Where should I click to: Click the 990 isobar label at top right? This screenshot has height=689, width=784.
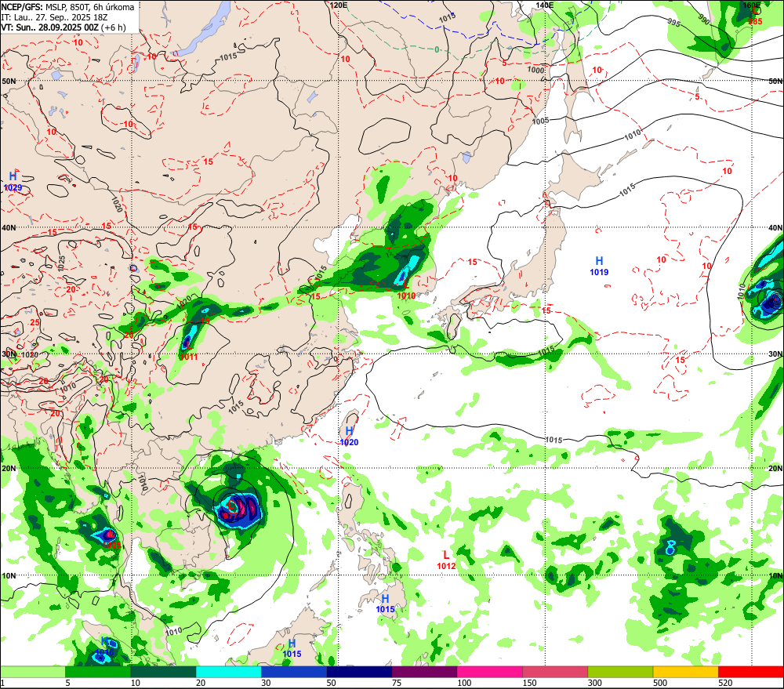[x=703, y=20]
